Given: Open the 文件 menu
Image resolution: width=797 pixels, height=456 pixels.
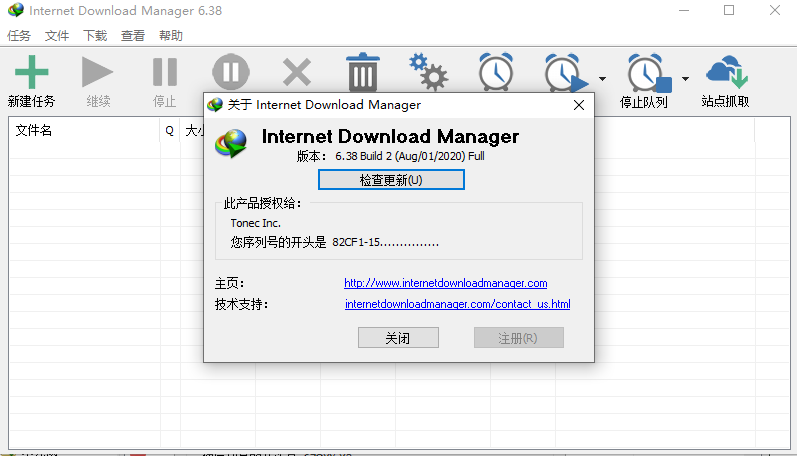Looking at the screenshot, I should click(x=57, y=36).
